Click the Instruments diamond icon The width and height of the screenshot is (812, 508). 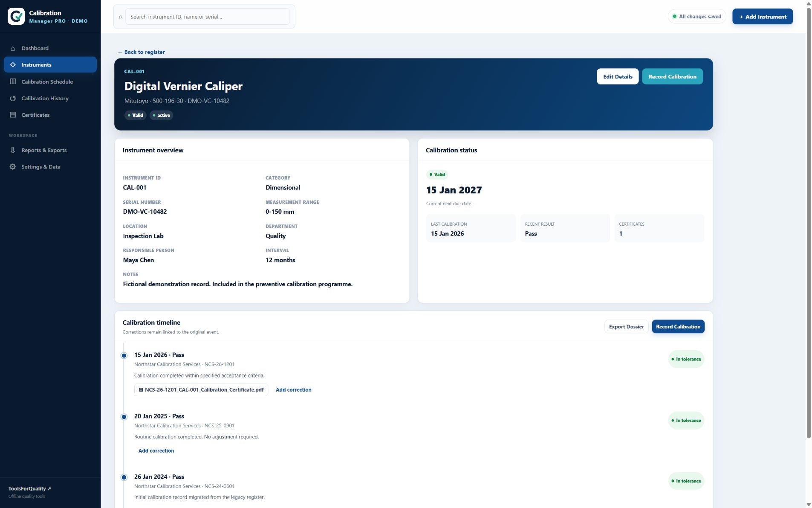click(13, 65)
